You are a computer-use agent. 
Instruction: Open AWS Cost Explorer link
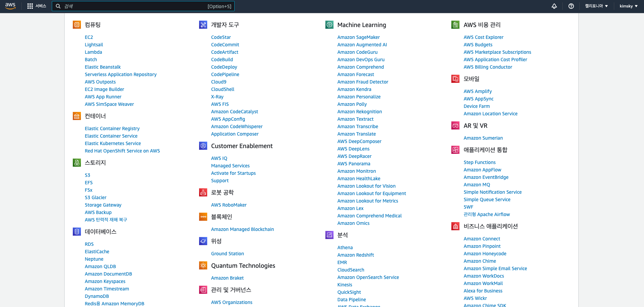tap(484, 37)
